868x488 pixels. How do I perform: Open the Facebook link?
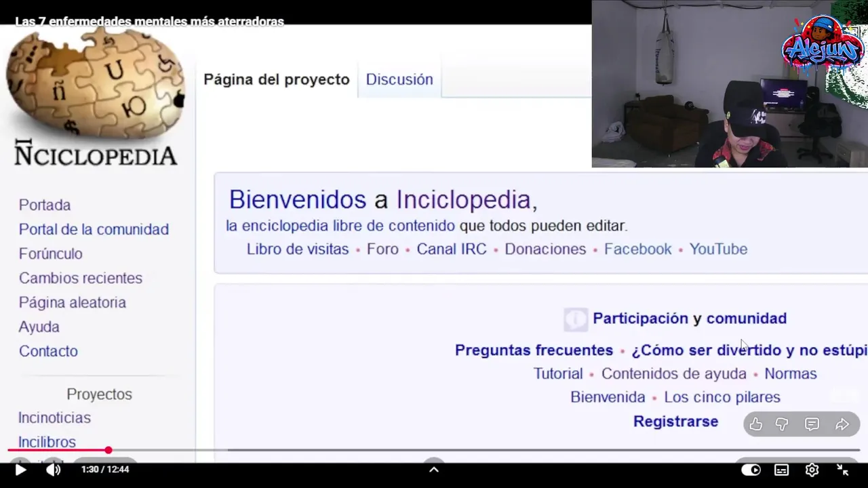tap(637, 249)
